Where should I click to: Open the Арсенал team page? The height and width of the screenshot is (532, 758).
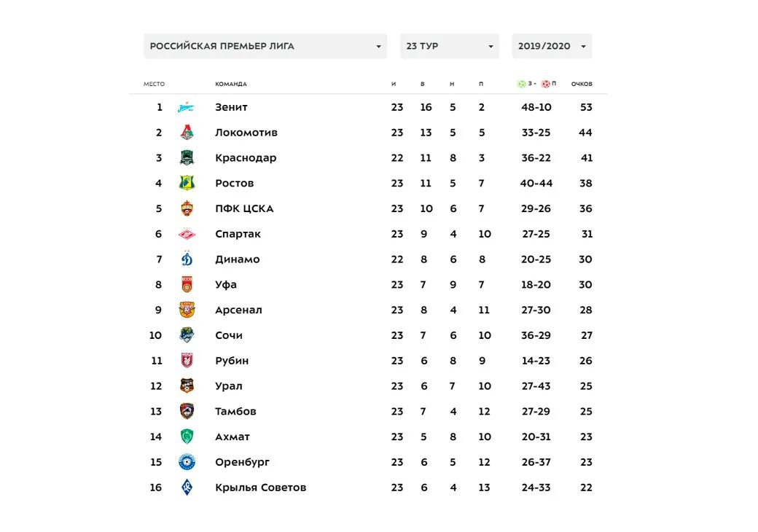coord(238,310)
